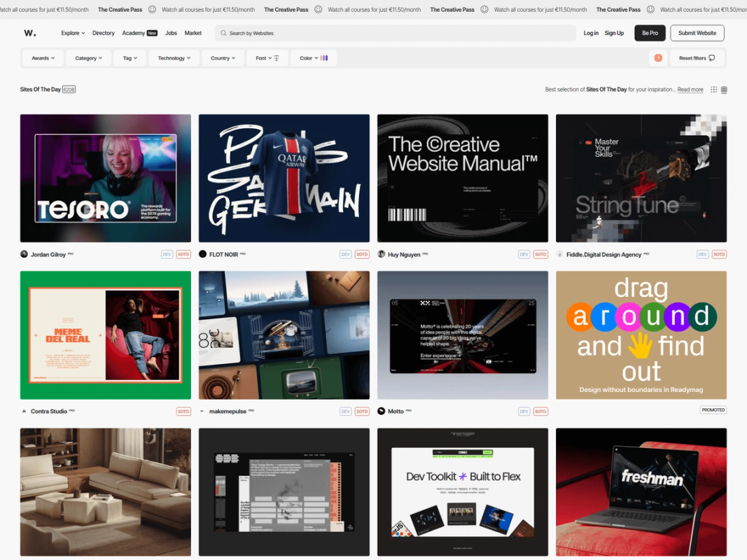Open the Tesoro site thumbnail

pos(105,178)
